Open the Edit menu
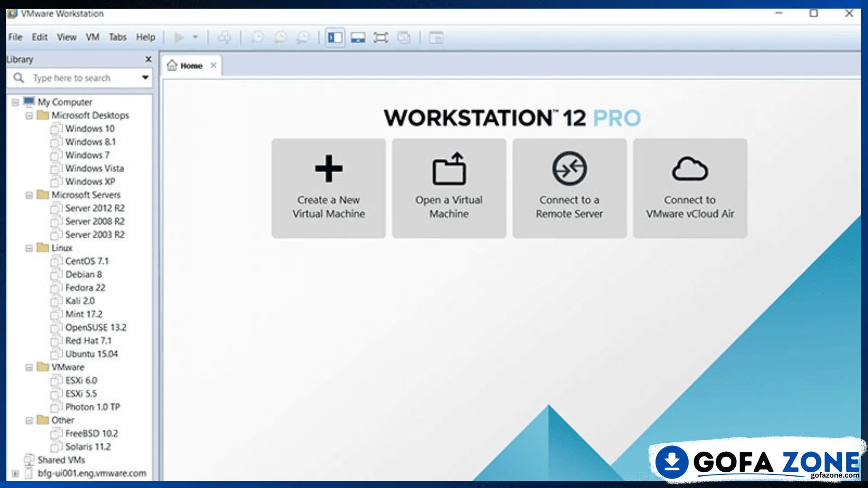This screenshot has width=868, height=488. coord(40,37)
